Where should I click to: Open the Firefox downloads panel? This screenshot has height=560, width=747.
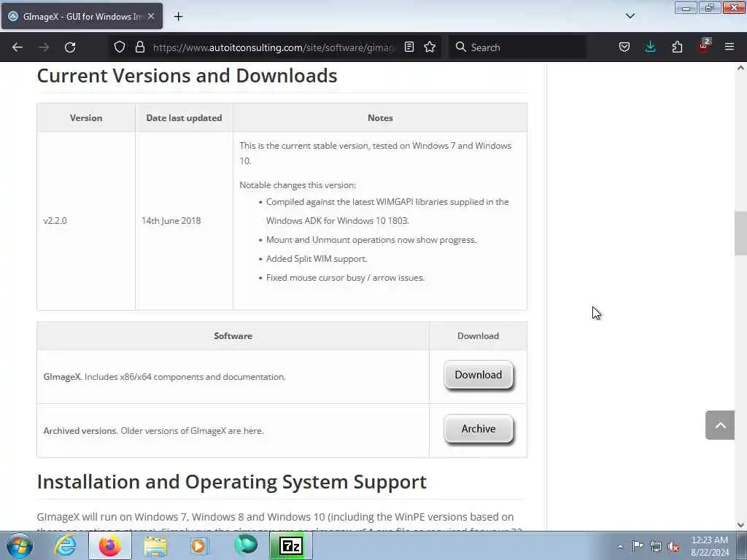(650, 47)
